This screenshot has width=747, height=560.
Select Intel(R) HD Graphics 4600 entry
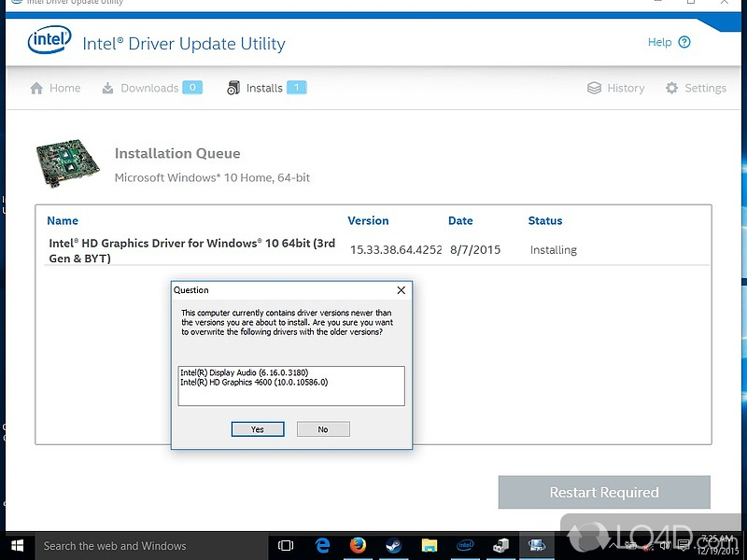pyautogui.click(x=254, y=383)
